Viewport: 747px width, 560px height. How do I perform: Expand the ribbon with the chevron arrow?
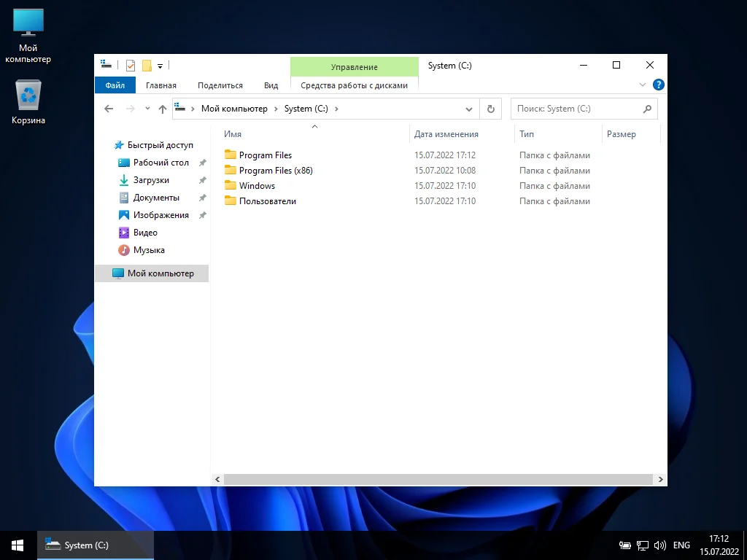coord(643,85)
